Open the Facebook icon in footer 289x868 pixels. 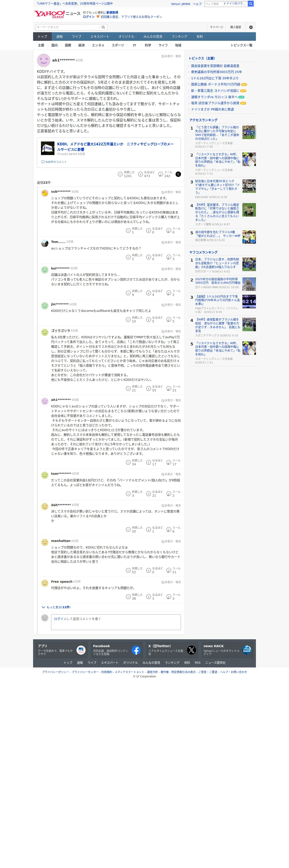[x=136, y=650]
